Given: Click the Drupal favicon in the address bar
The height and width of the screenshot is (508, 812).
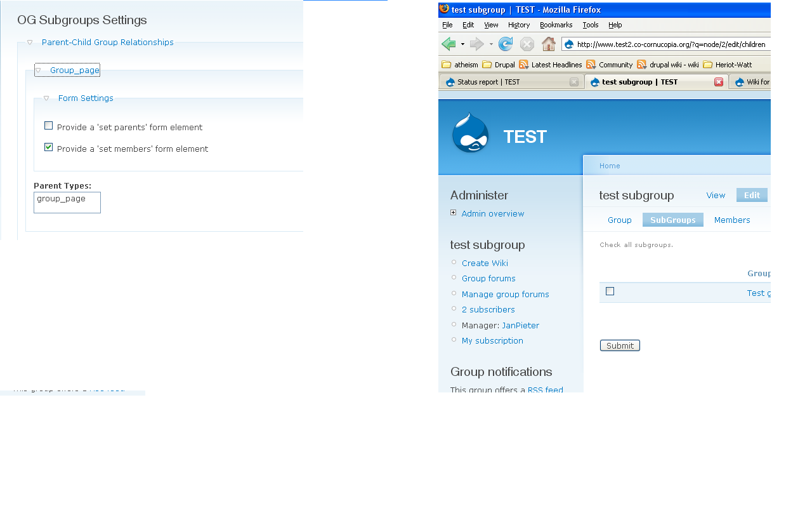Looking at the screenshot, I should 569,44.
